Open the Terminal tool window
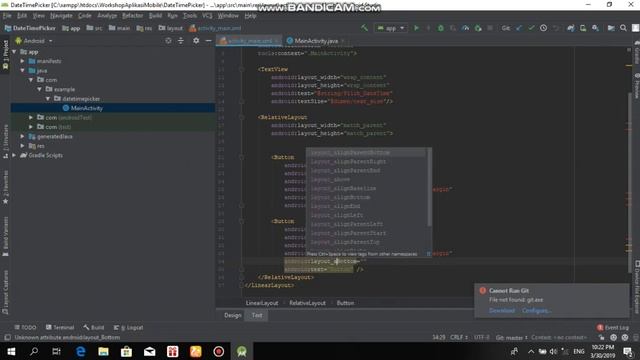Image resolution: width=640 pixels, height=360 pixels. tap(60, 327)
